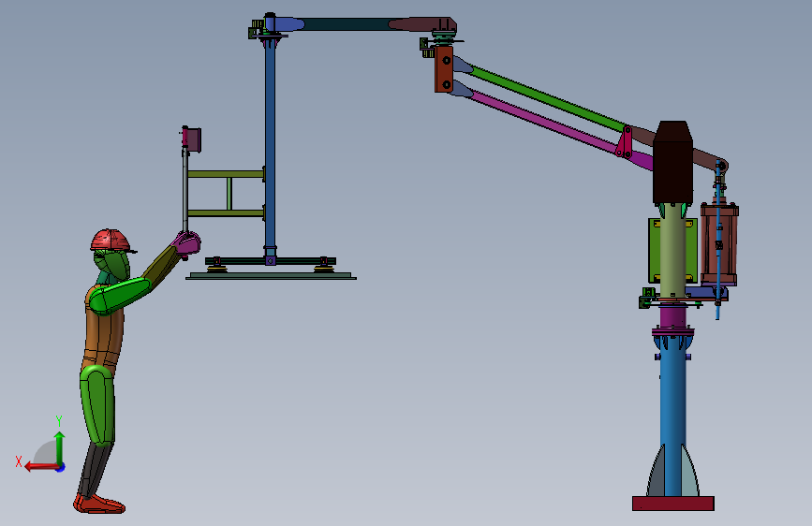Click the 'X' axis label
The width and height of the screenshot is (812, 526).
[19, 461]
